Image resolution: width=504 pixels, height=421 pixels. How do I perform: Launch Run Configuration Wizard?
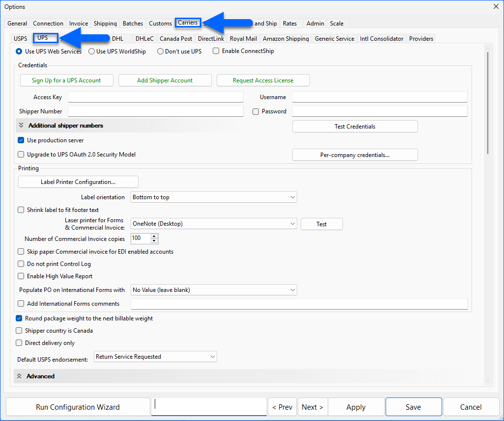click(x=78, y=407)
